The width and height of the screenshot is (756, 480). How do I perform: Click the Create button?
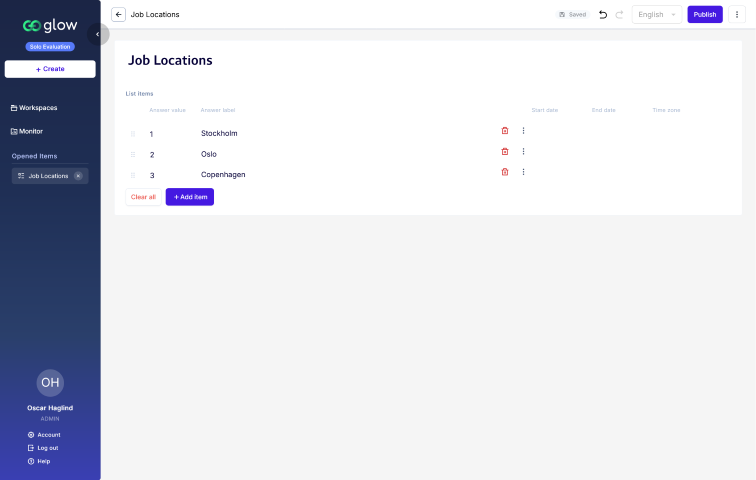tap(50, 69)
